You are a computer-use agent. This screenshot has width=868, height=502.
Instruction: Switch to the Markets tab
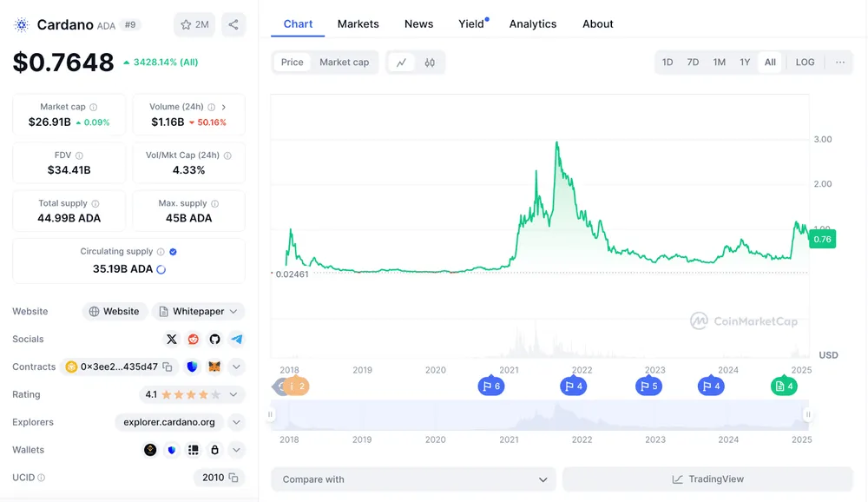[x=358, y=23]
